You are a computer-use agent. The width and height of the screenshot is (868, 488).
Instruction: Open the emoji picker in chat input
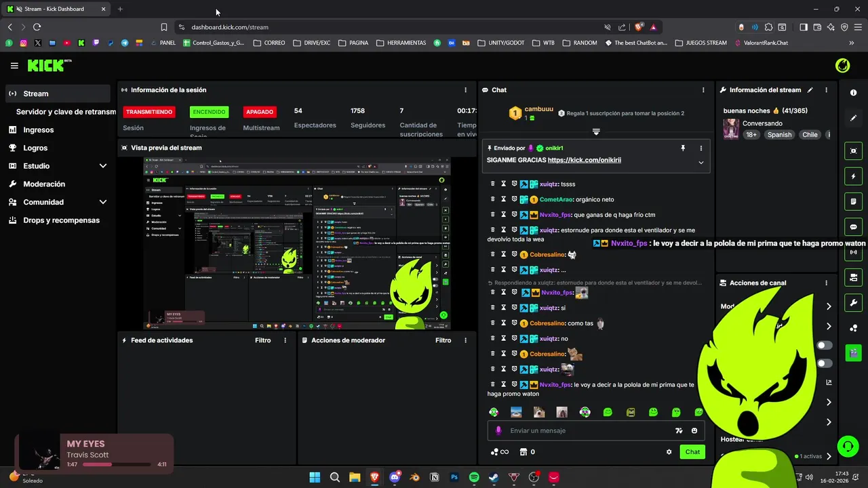[694, 430]
